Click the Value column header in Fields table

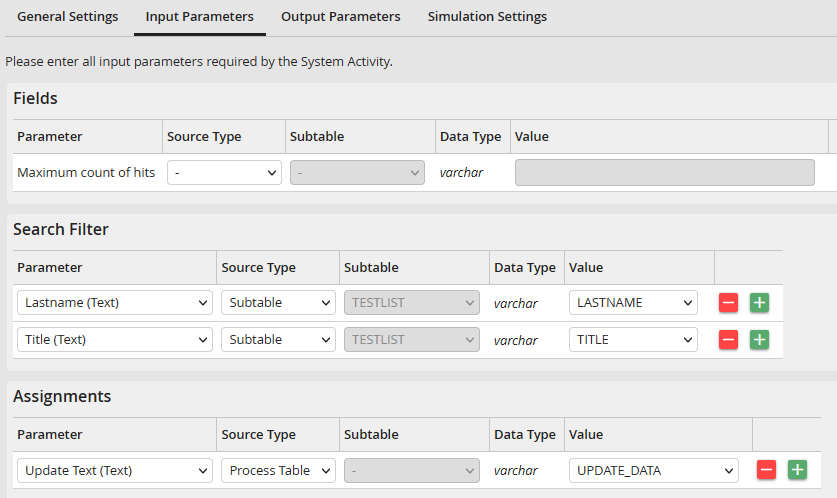tap(532, 137)
